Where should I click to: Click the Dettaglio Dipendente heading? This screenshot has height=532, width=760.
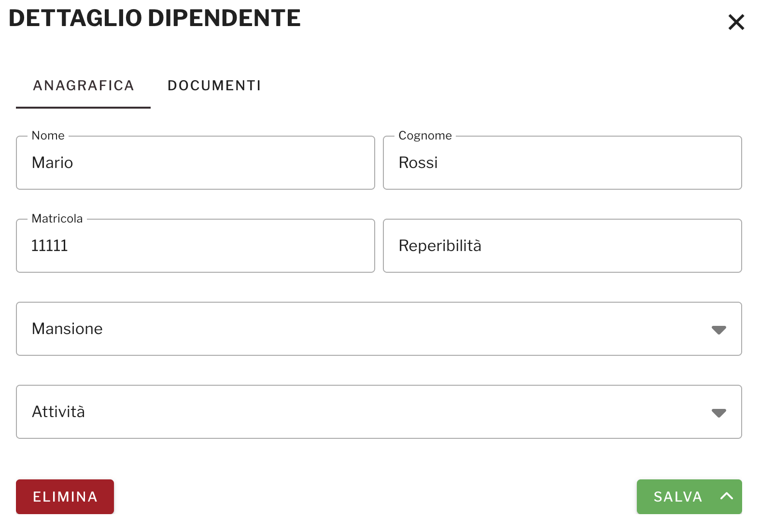[x=155, y=18]
